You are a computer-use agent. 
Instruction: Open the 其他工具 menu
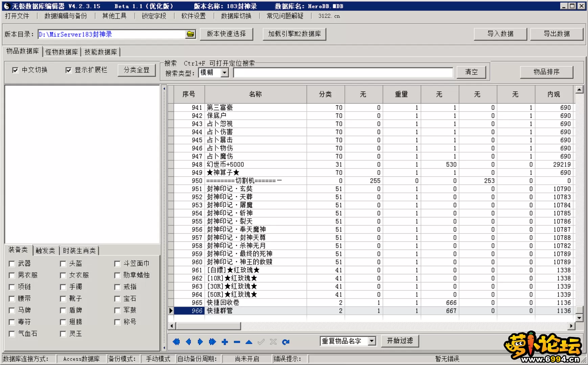(x=114, y=16)
